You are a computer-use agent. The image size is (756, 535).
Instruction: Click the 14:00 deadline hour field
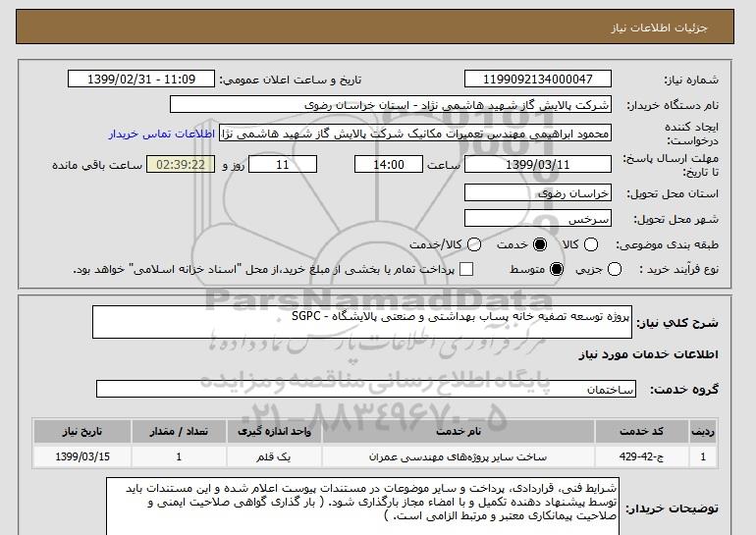[x=389, y=164]
